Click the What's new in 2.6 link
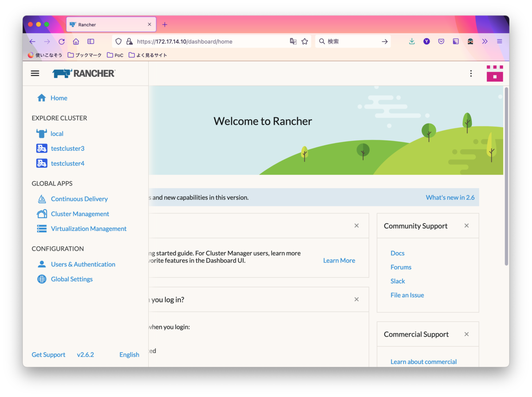Viewport: 532px width, 397px height. click(x=450, y=197)
